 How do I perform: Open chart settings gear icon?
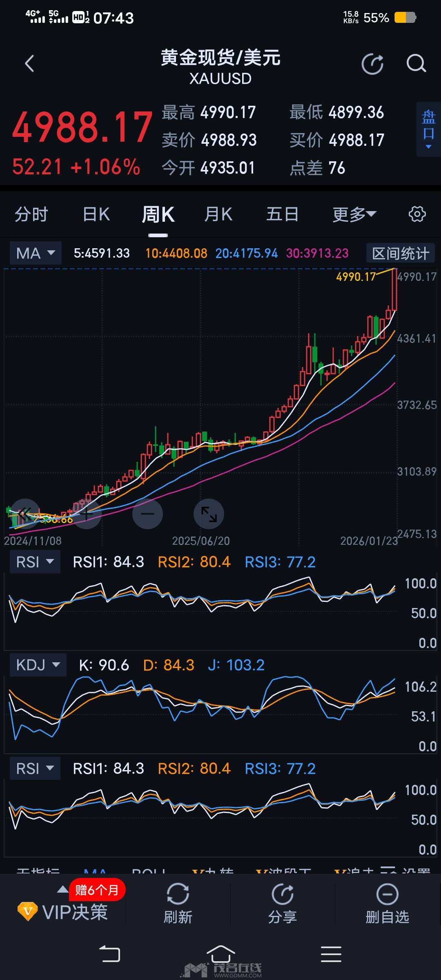click(417, 214)
